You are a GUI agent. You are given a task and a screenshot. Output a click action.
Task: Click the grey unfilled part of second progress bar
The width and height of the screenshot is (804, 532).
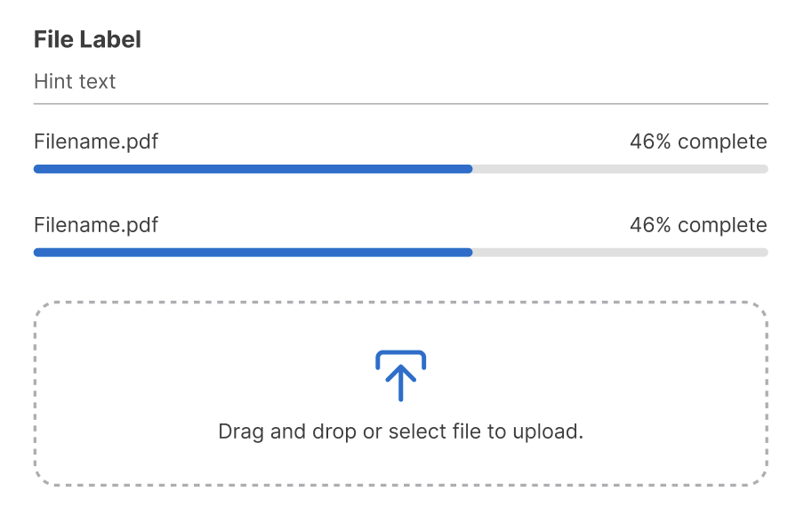point(623,253)
